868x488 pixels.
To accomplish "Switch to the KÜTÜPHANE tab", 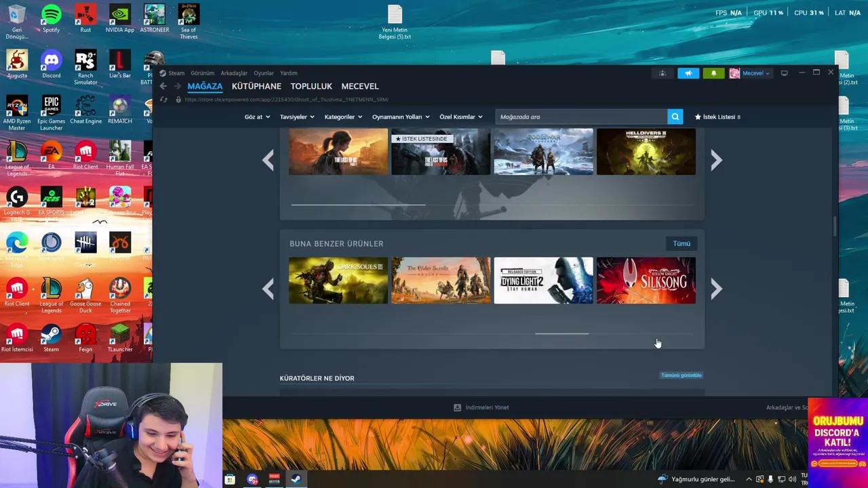I will pyautogui.click(x=256, y=86).
